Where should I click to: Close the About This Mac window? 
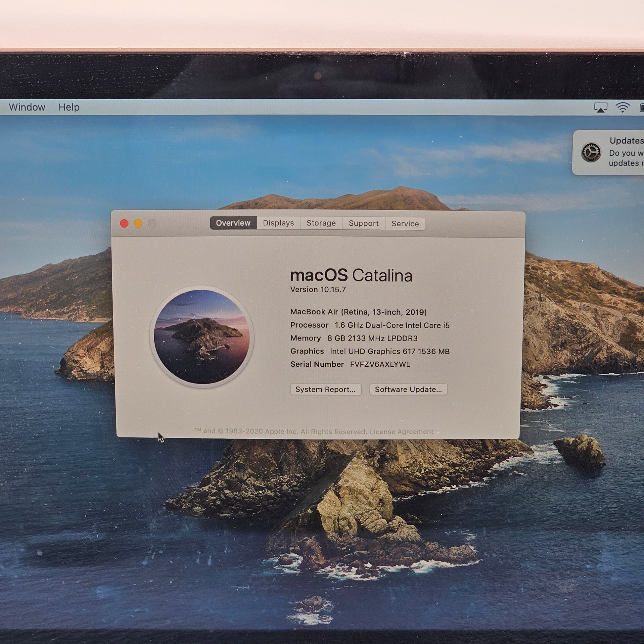click(x=124, y=223)
